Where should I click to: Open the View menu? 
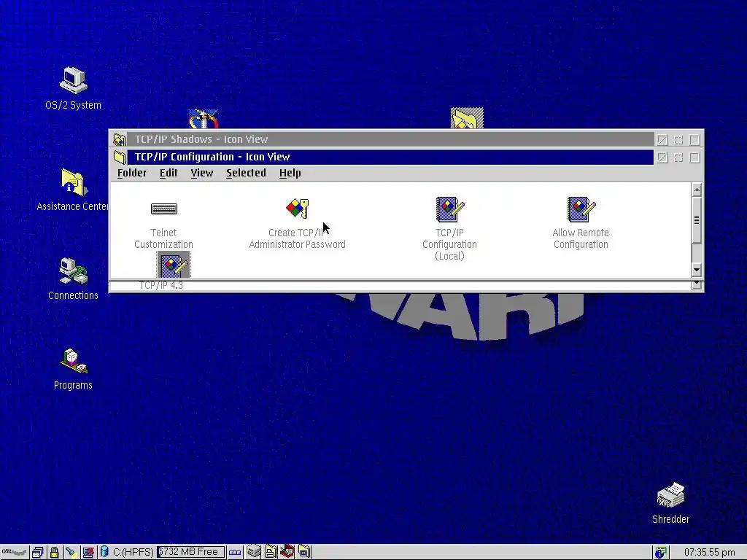(202, 173)
